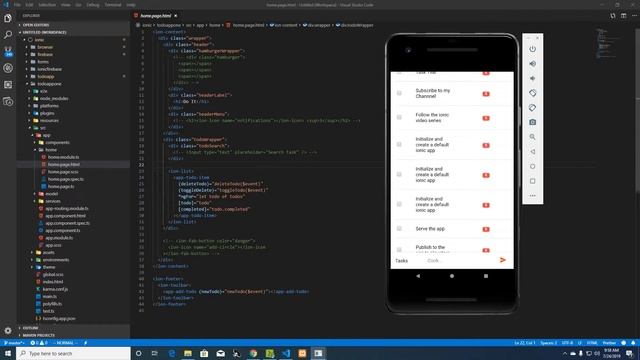Click emulator toolbar overview square icon
Viewport: 640px width, 360px height.
533,181
